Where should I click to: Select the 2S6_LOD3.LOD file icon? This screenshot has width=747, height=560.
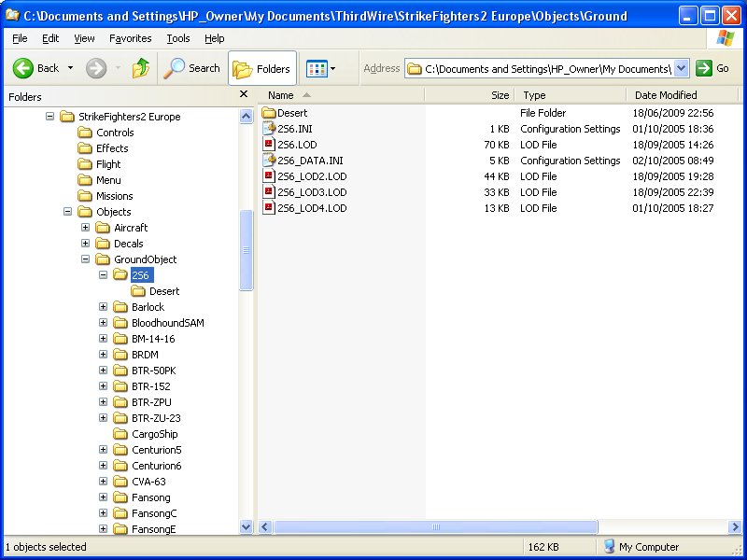pyautogui.click(x=269, y=192)
